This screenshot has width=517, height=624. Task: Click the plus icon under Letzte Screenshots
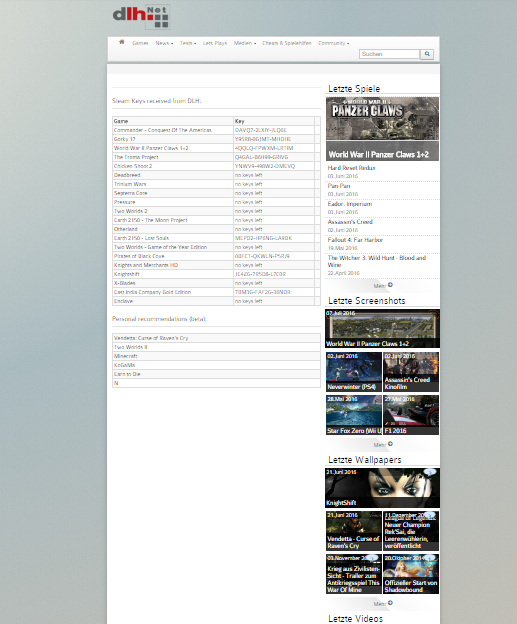390,444
